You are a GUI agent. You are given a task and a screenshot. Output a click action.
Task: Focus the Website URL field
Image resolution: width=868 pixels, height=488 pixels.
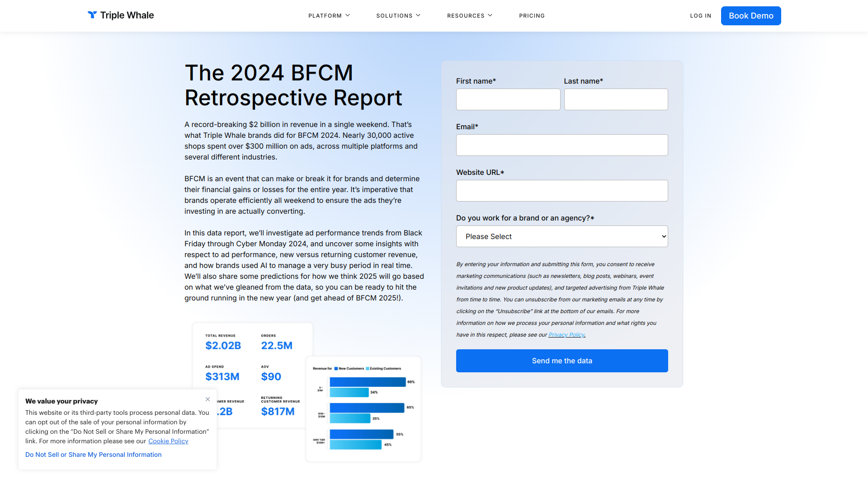point(562,191)
